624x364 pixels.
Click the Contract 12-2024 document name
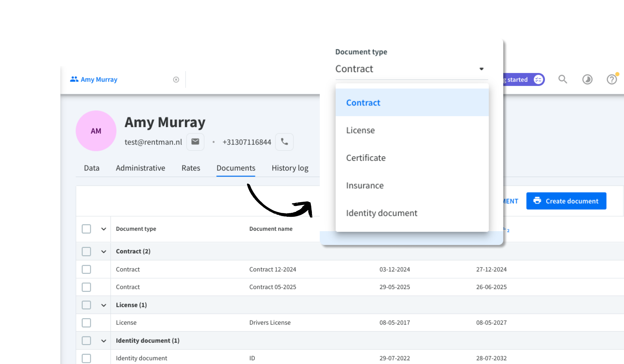pos(273,269)
